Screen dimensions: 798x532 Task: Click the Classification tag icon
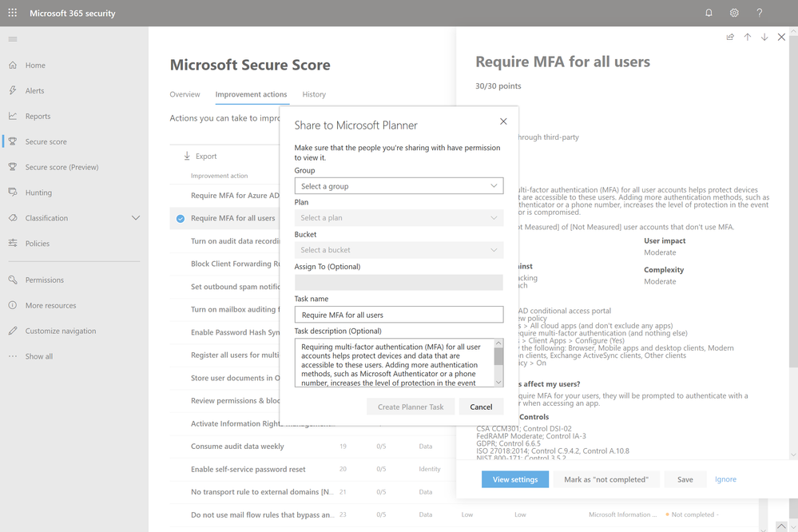coord(13,218)
